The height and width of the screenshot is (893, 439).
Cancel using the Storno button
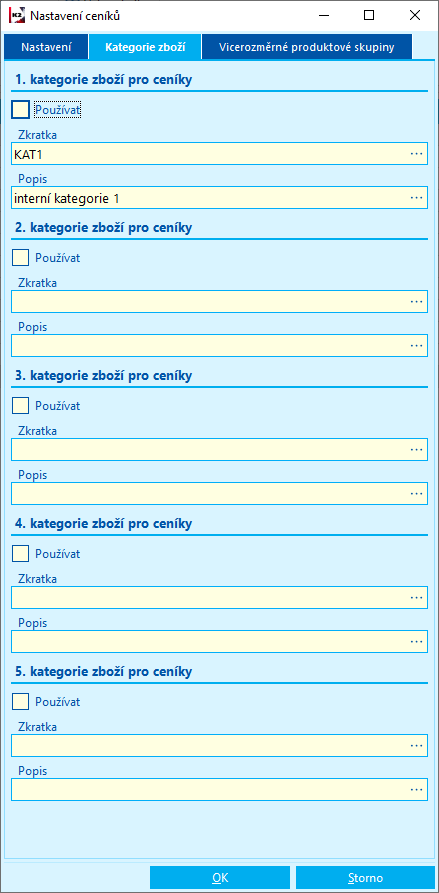(x=365, y=878)
